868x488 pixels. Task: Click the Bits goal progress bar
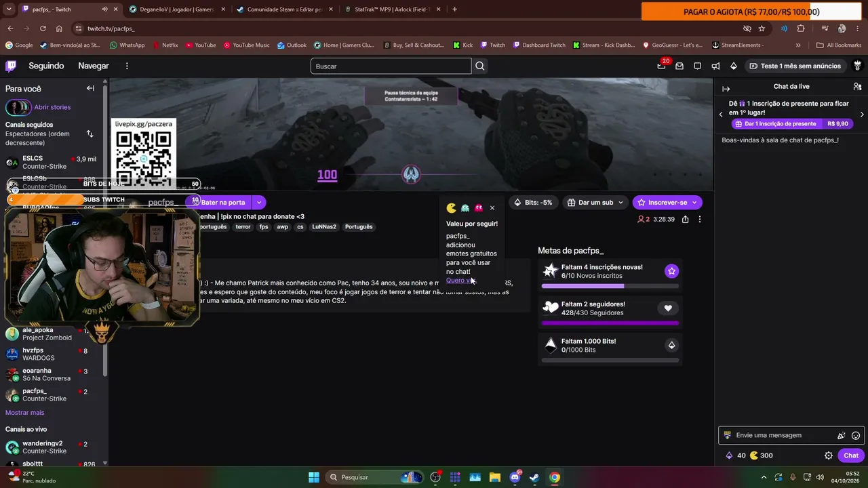610,361
